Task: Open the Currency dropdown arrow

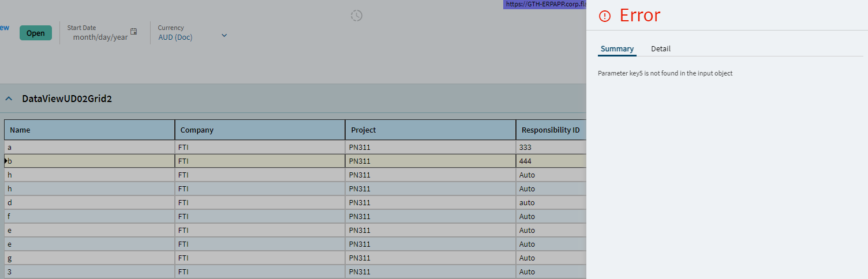Action: pos(225,36)
